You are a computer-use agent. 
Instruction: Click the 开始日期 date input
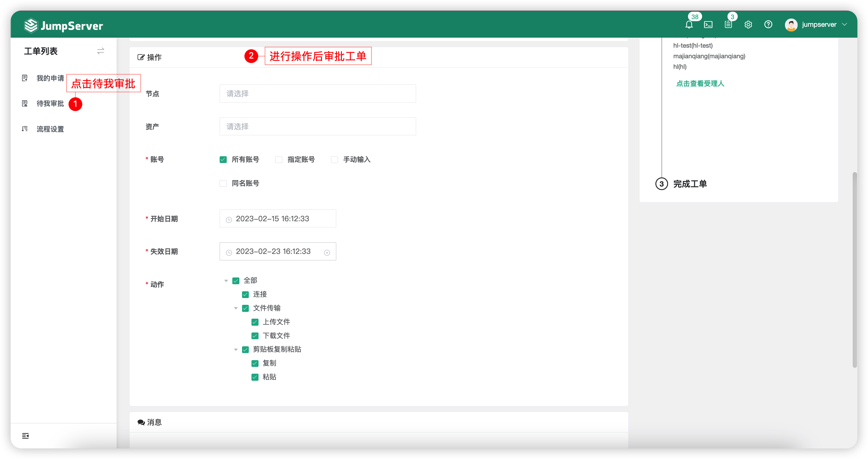coord(278,219)
